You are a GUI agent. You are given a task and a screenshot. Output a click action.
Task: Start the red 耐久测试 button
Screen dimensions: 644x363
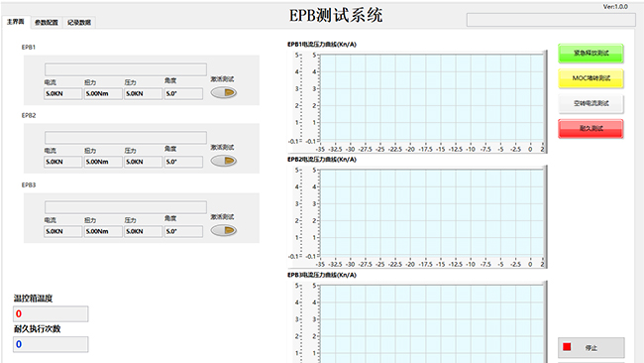tap(590, 129)
